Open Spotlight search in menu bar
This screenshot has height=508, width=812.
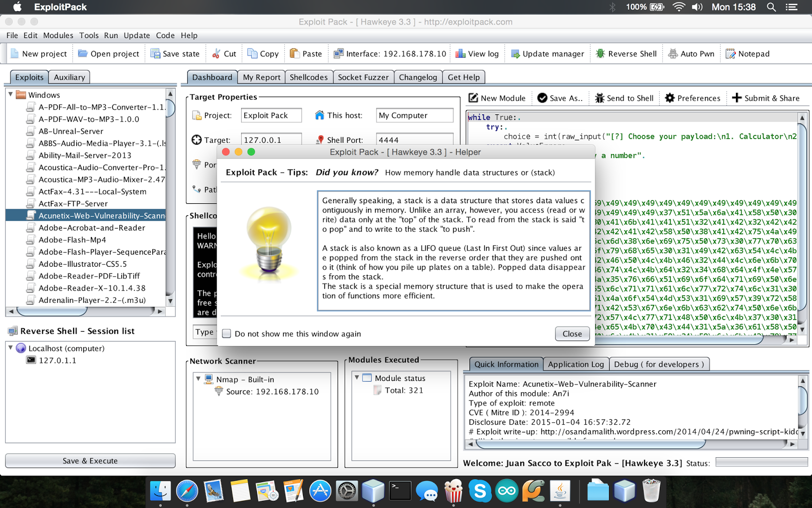pos(771,7)
